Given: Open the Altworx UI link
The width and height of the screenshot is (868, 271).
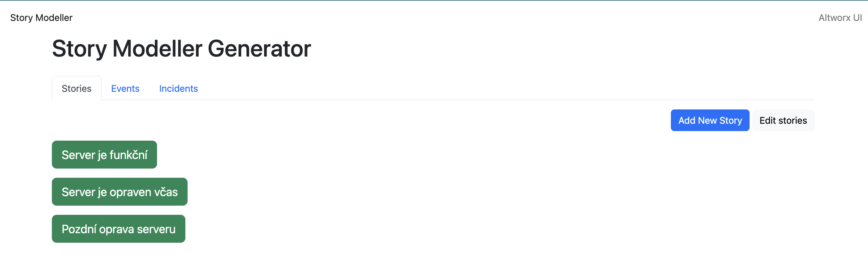Looking at the screenshot, I should click(840, 18).
